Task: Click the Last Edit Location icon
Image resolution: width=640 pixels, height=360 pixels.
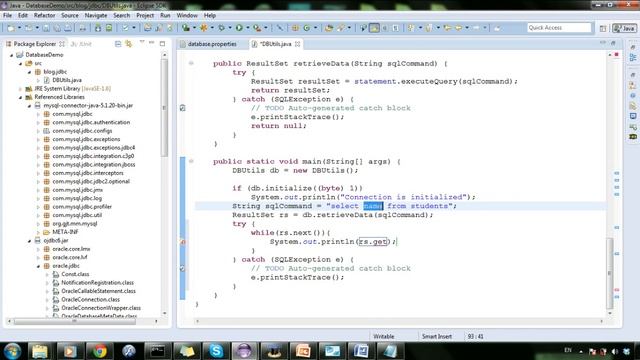Action: click(448, 28)
